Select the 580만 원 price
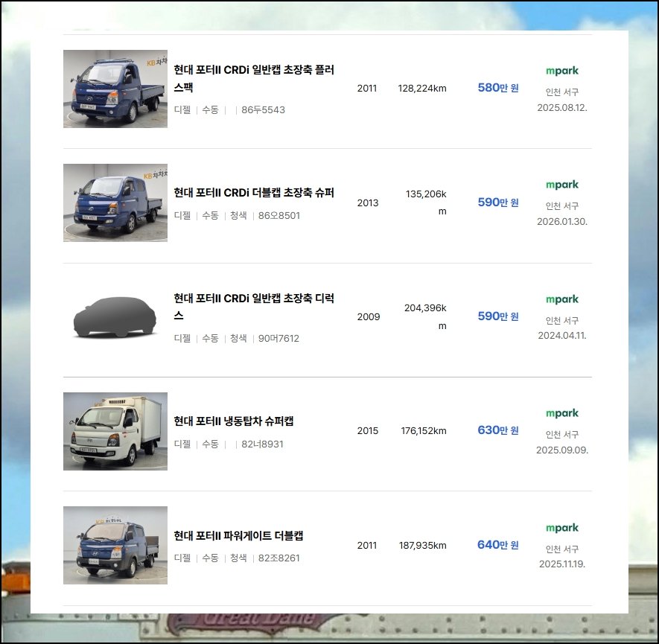 498,88
